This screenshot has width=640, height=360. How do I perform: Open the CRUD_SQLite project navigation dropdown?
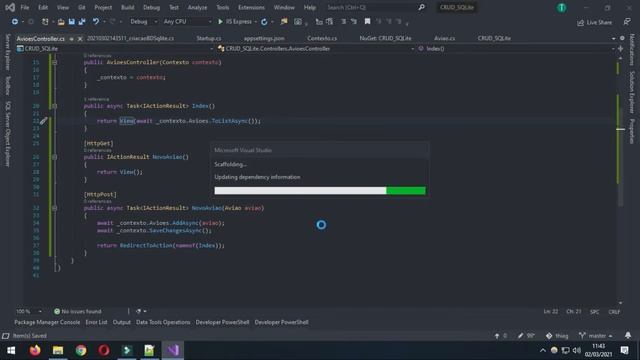pos(115,49)
